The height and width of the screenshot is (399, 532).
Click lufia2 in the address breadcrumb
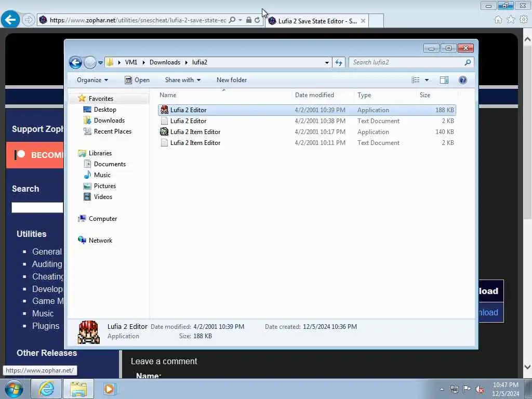[199, 62]
